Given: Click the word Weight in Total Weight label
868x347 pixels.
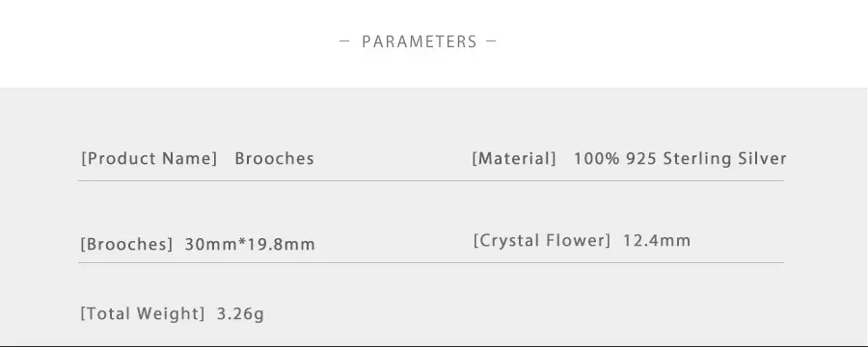Looking at the screenshot, I should 170,314.
